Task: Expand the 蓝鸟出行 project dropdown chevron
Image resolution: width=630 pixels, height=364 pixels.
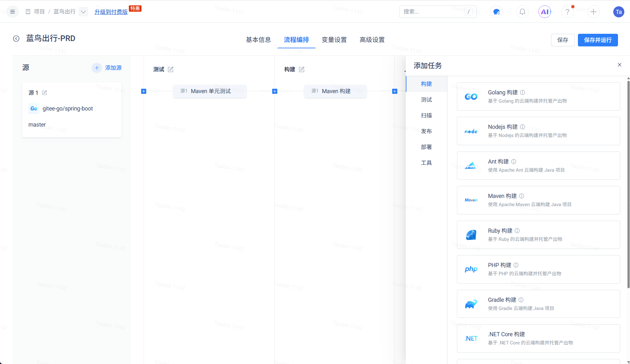Action: [x=83, y=12]
